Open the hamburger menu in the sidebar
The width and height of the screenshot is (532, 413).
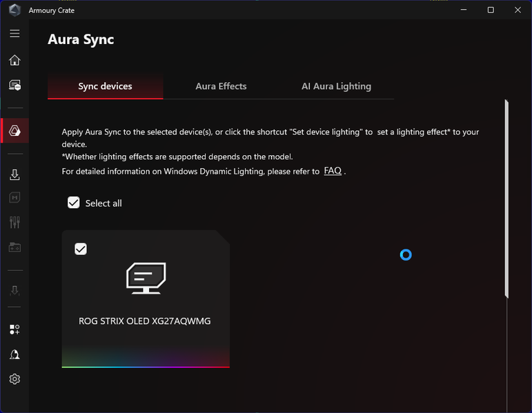tap(14, 33)
